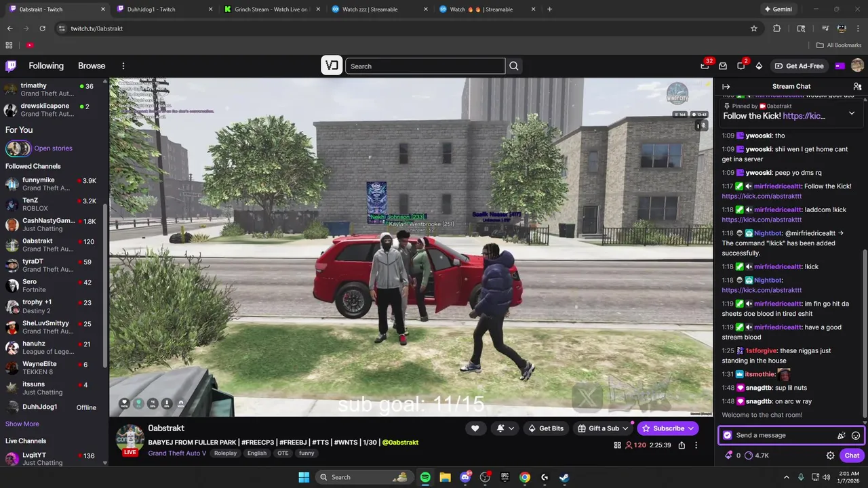
Task: Open whispers icon with 2 badge
Action: tap(741, 66)
